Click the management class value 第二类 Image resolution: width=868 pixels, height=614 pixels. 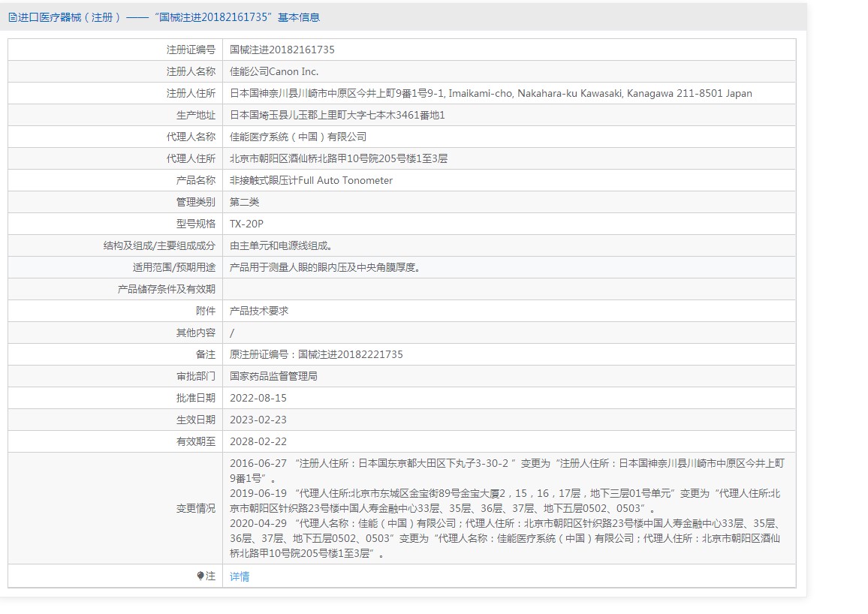click(x=244, y=202)
